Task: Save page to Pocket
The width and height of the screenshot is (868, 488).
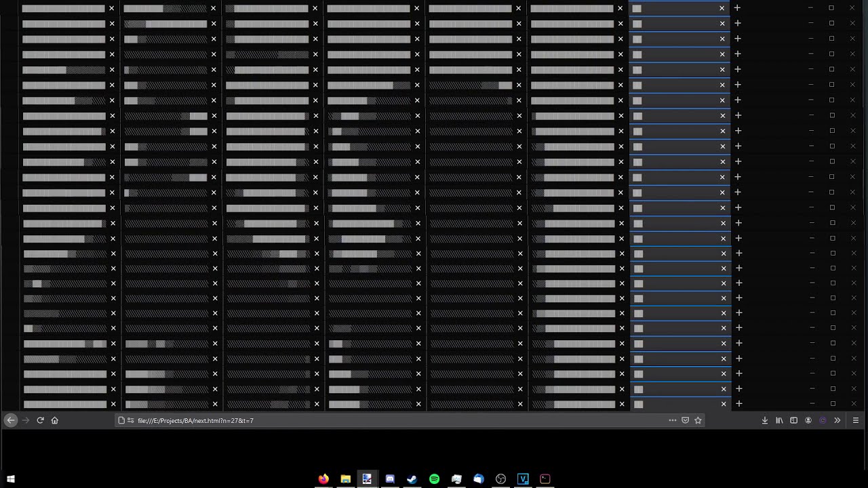Action: (x=685, y=420)
